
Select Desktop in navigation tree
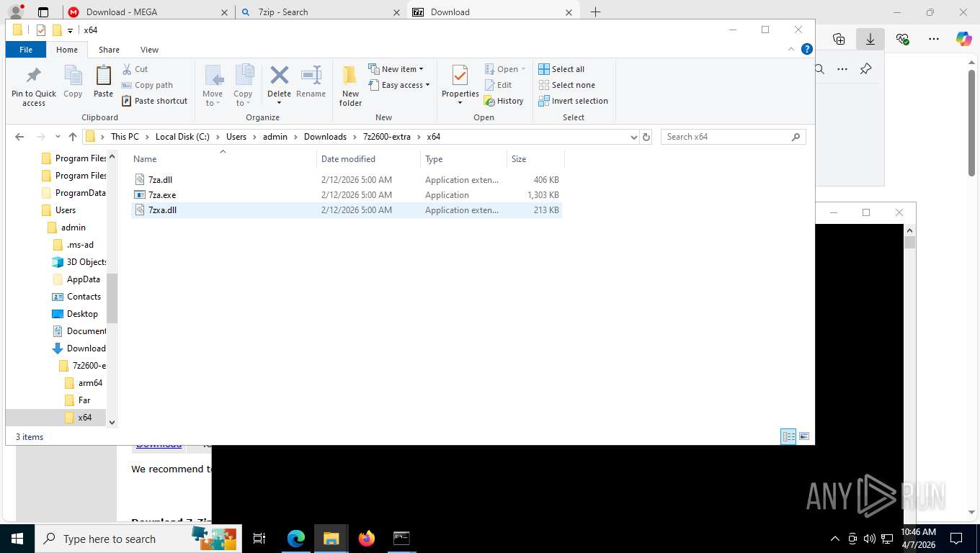click(x=82, y=314)
